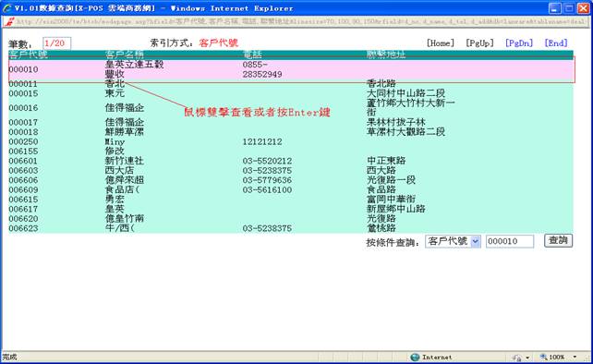Click the 1/20 record count field
Image resolution: width=593 pixels, height=364 pixels.
(x=56, y=43)
